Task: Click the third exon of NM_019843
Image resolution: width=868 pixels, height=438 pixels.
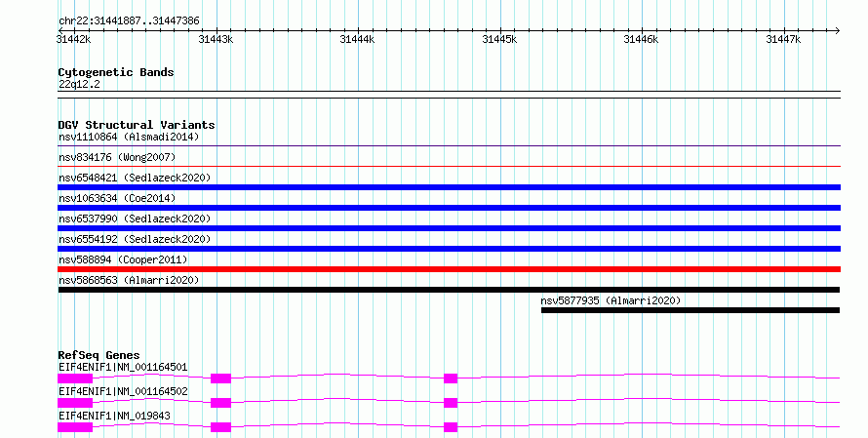Action: [451, 427]
